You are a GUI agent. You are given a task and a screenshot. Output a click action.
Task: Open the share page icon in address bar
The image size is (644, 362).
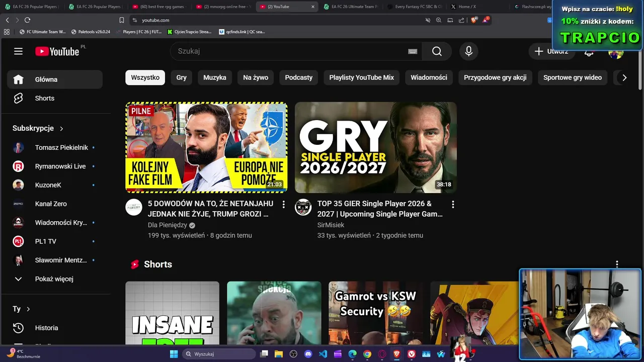pos(461,20)
